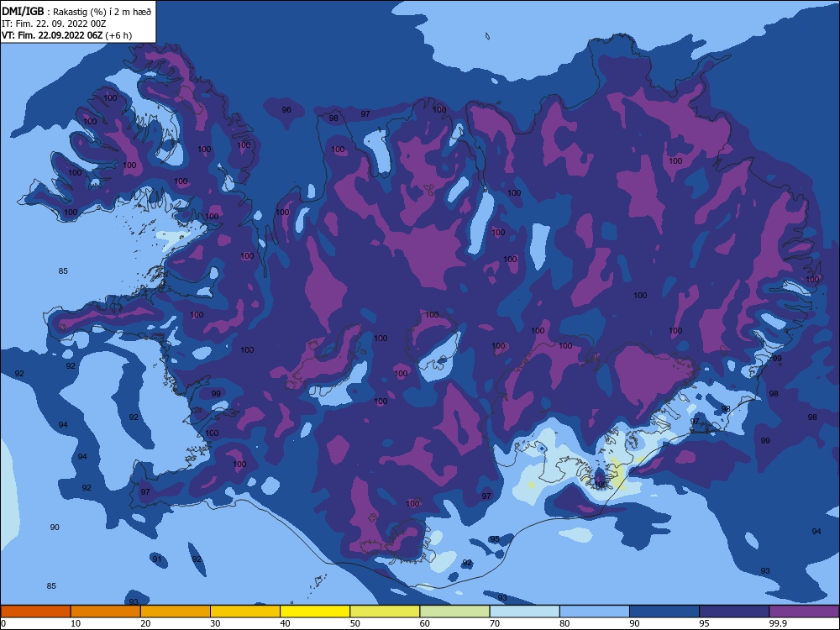Click the '96' humidity value on the map
This screenshot has height=630, width=840.
(x=286, y=110)
